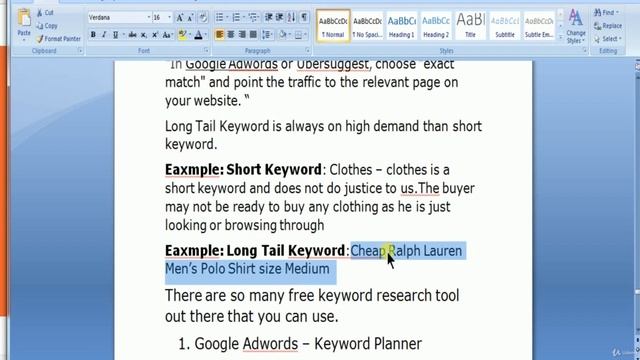Center the text

click(x=231, y=35)
